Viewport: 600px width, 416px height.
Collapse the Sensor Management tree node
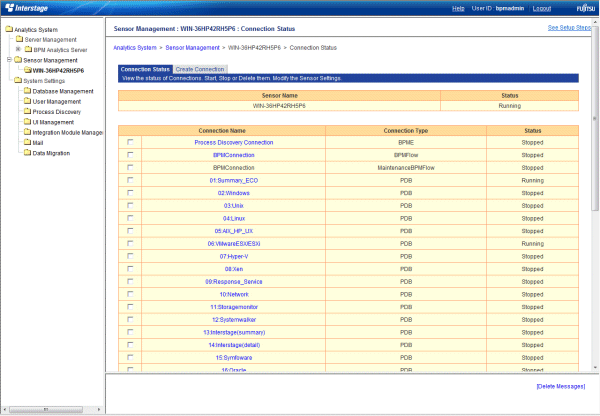coord(9,59)
